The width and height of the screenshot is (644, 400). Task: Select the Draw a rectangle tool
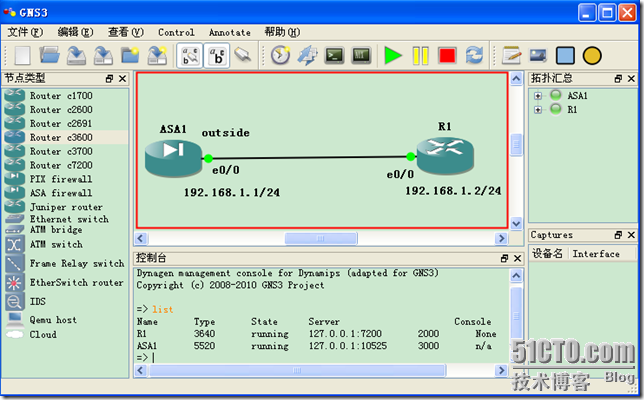click(x=565, y=55)
